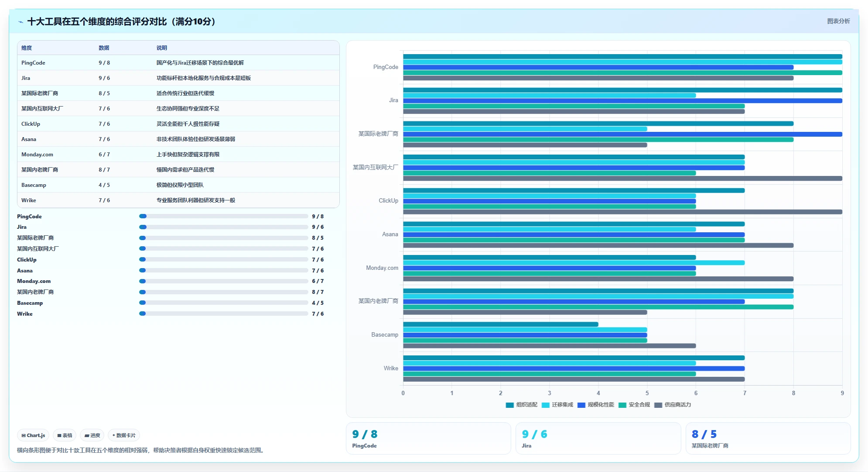868x472 pixels.
Task: Toggle the 组织适配 legend item
Action: [x=521, y=405]
